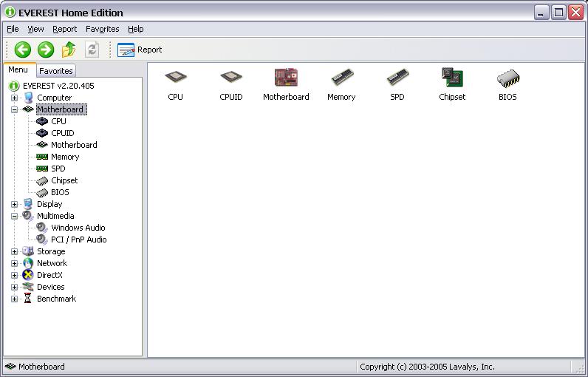Viewport: 588px width, 377px height.
Task: Collapse the Multimedia tree node
Action: (14, 216)
